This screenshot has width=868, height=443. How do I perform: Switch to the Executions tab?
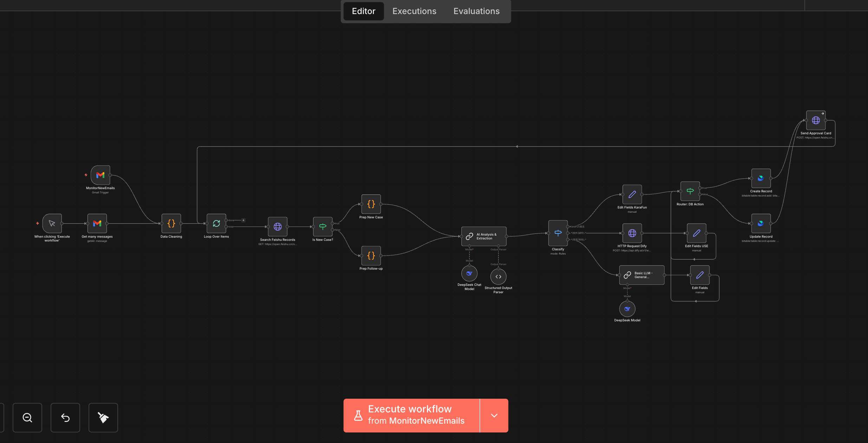click(x=414, y=11)
